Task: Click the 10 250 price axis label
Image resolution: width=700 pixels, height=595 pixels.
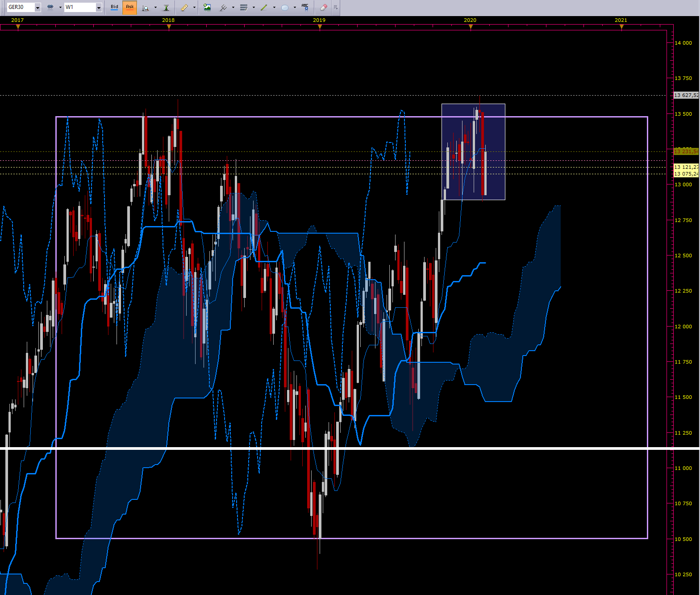Action: point(683,574)
